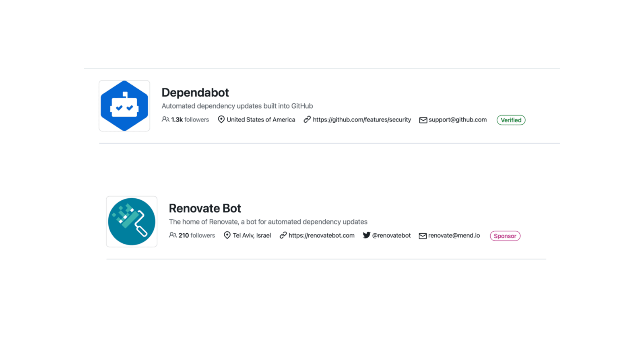The width and height of the screenshot is (644, 362).
Task: Open https://github.com/features/security link
Action: coord(362,119)
